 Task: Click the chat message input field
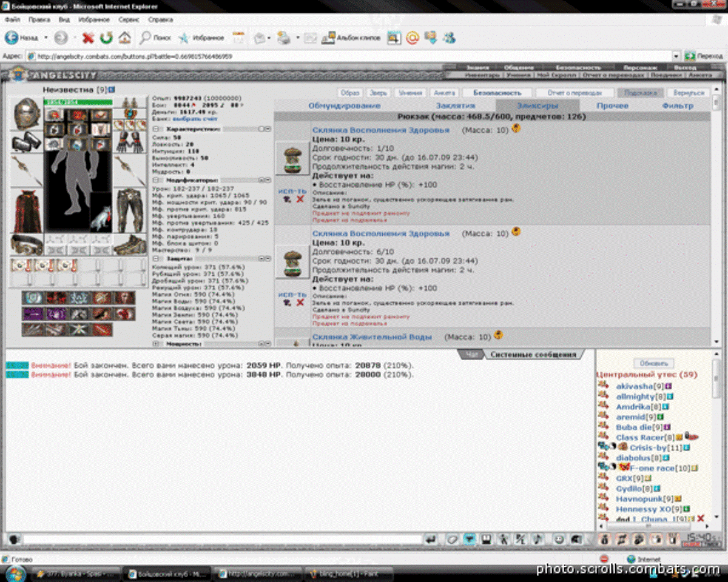[x=221, y=539]
